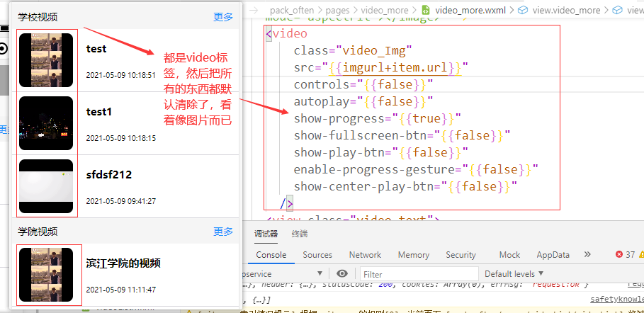Click view.video_more breadcrumb element
Viewport: 644px width, 313px height.
coord(566,11)
